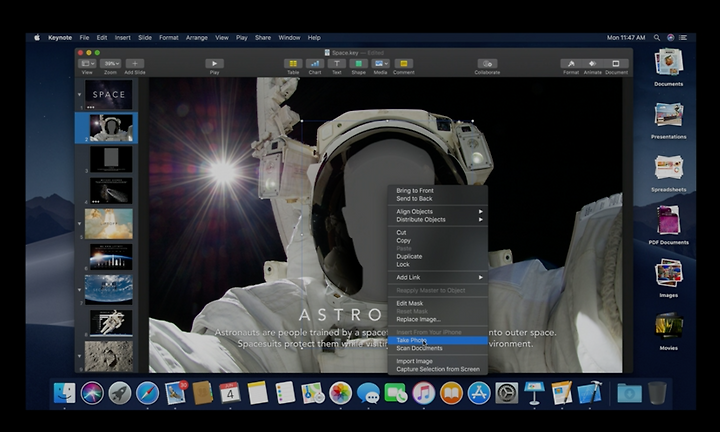Choose Take Photo in the context menu
This screenshot has height=432, width=720.
point(438,340)
